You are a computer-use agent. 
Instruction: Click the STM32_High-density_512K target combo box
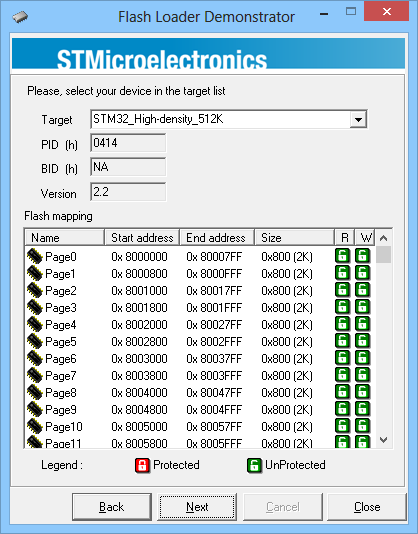tap(229, 119)
